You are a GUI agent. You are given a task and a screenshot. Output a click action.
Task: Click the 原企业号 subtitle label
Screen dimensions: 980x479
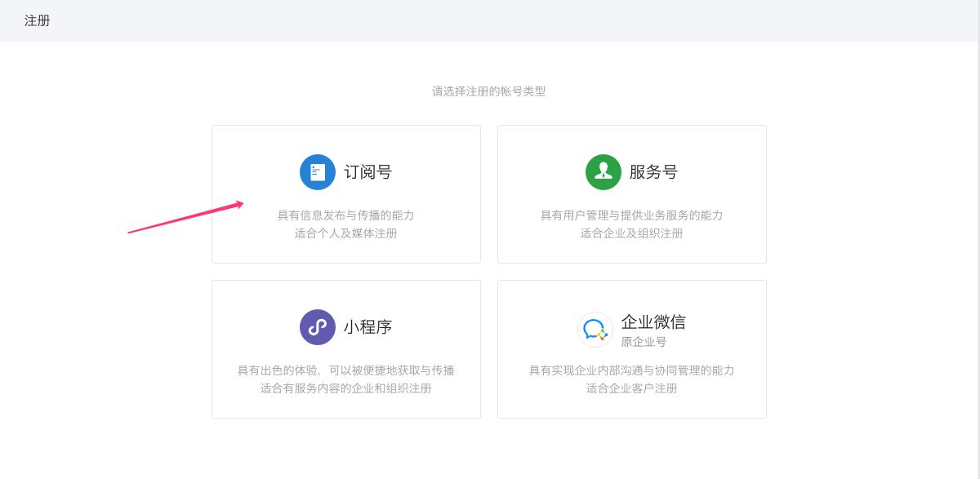click(x=644, y=342)
